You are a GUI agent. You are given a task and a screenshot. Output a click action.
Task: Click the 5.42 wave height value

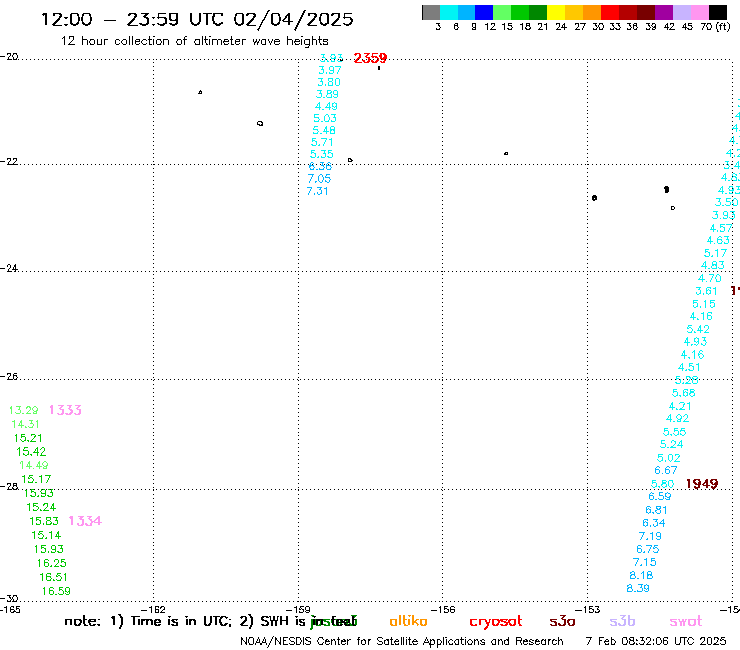coord(698,329)
